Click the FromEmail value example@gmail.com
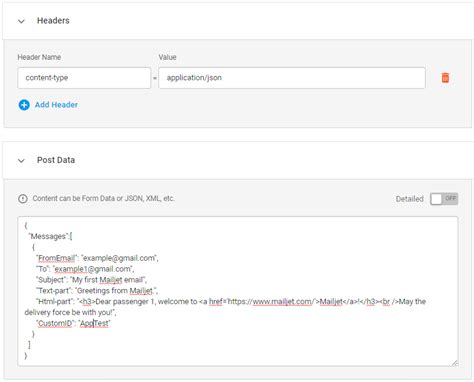The image size is (474, 382). click(120, 258)
